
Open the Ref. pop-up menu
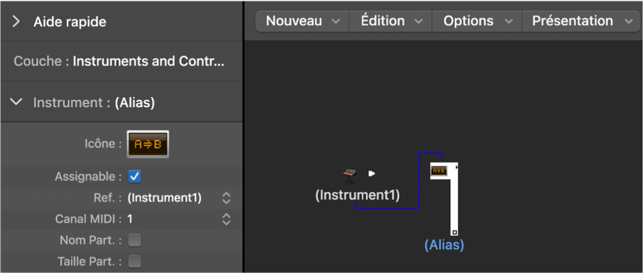(226, 198)
